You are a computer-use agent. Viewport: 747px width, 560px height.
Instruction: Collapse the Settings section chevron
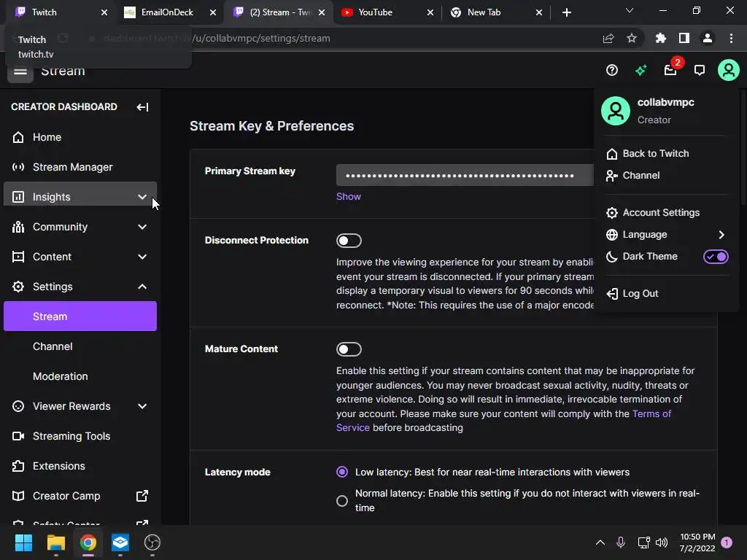(x=142, y=287)
